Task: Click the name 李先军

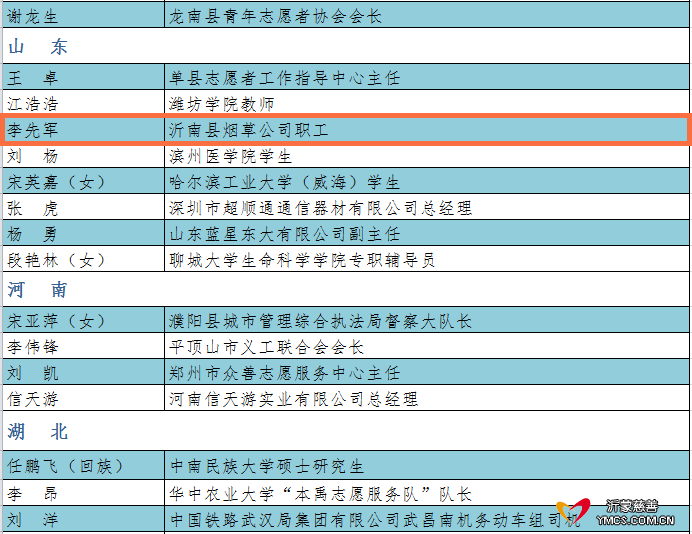Action: pos(32,130)
